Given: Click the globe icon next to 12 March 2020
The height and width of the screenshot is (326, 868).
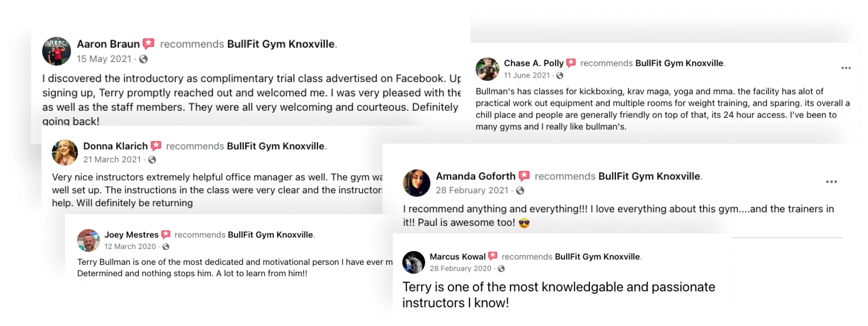Looking at the screenshot, I should point(166,247).
